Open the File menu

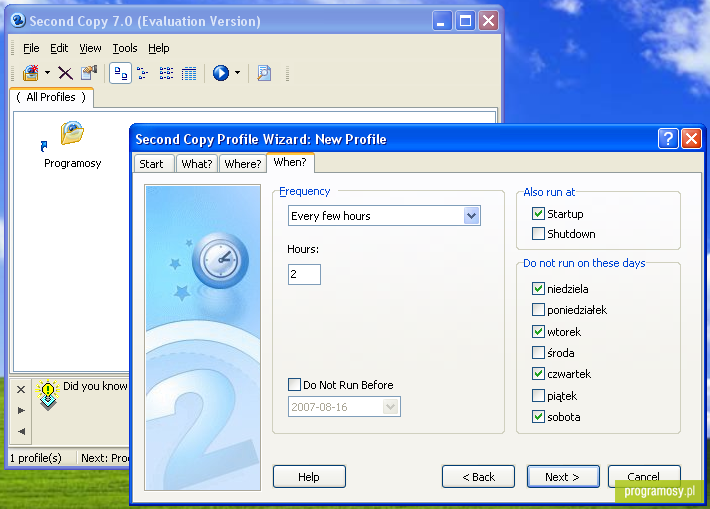pos(31,48)
